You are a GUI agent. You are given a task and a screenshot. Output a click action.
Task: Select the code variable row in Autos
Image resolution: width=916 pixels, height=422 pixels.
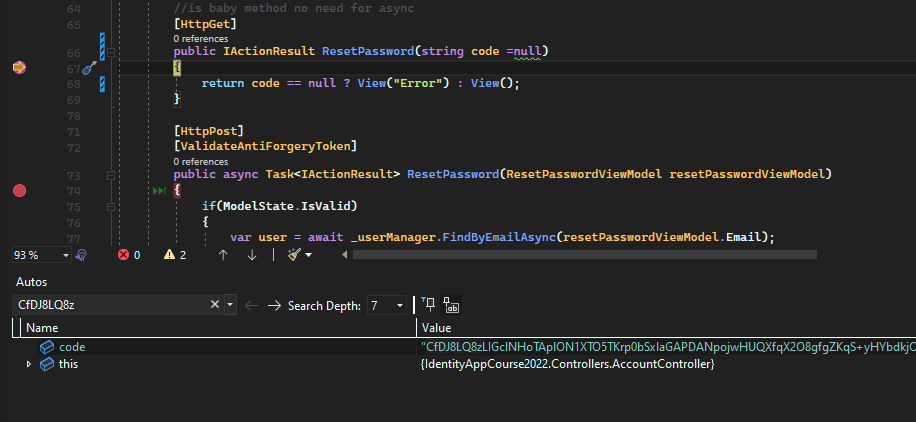pyautogui.click(x=464, y=347)
